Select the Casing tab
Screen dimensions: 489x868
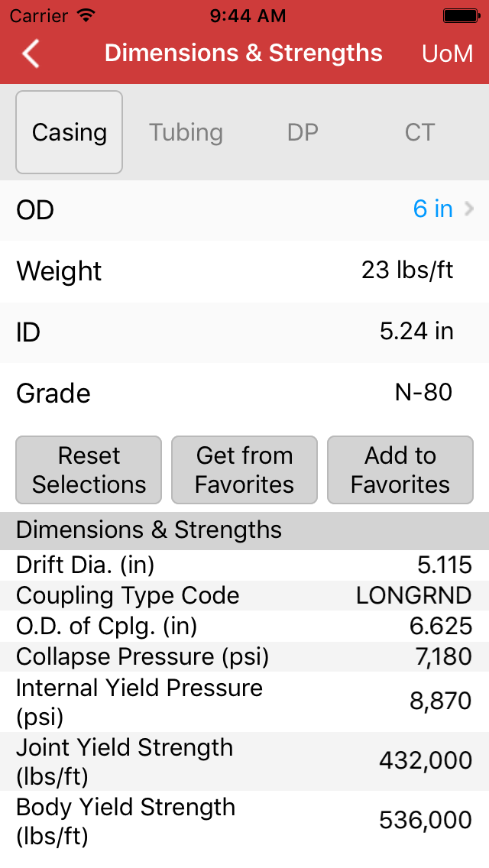click(69, 131)
